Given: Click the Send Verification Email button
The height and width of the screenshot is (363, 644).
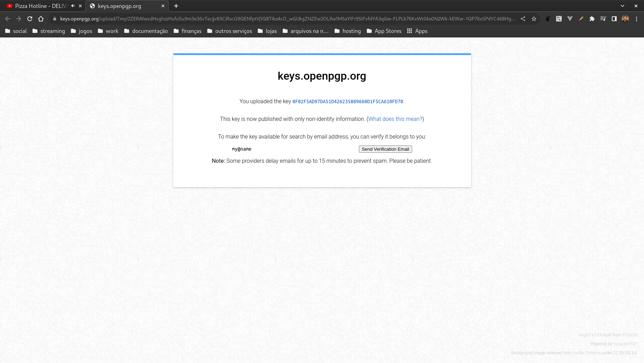Looking at the screenshot, I should (385, 149).
